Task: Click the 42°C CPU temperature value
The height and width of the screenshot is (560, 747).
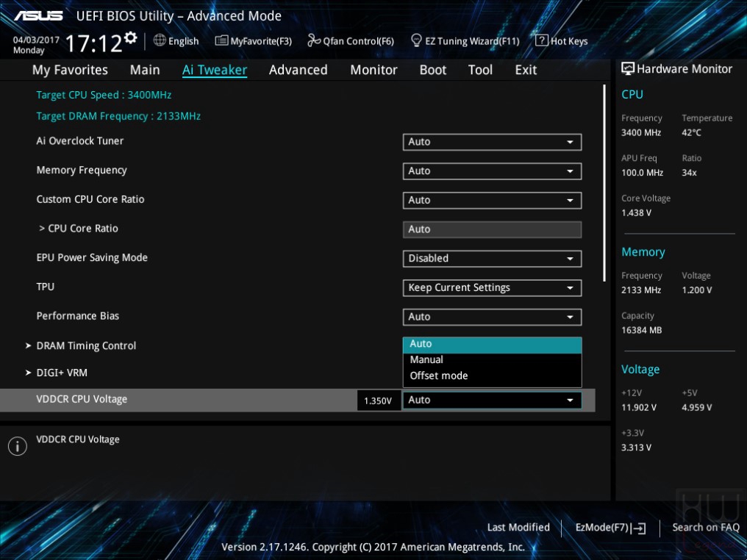Action: click(691, 133)
